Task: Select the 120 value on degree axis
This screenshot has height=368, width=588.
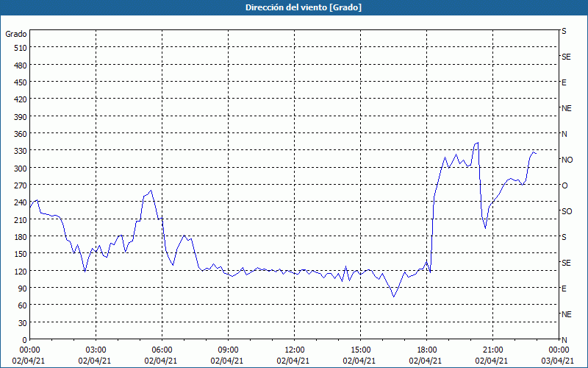Action: pos(21,272)
